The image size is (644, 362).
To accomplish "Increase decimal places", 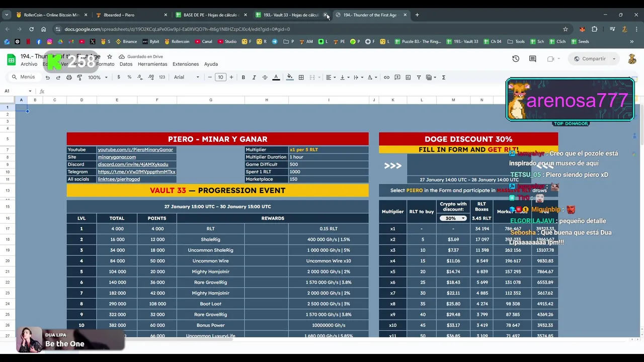I will point(151,77).
